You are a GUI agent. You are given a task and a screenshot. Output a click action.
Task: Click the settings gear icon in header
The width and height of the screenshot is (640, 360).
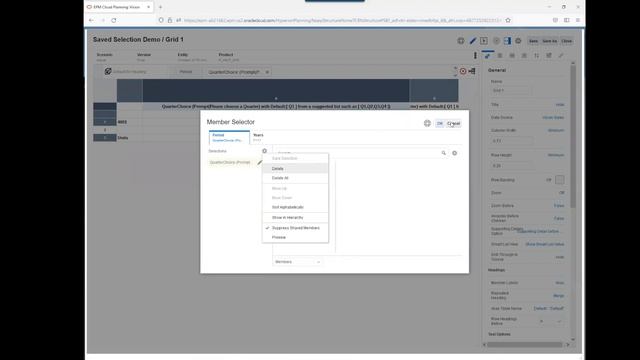pos(518,41)
